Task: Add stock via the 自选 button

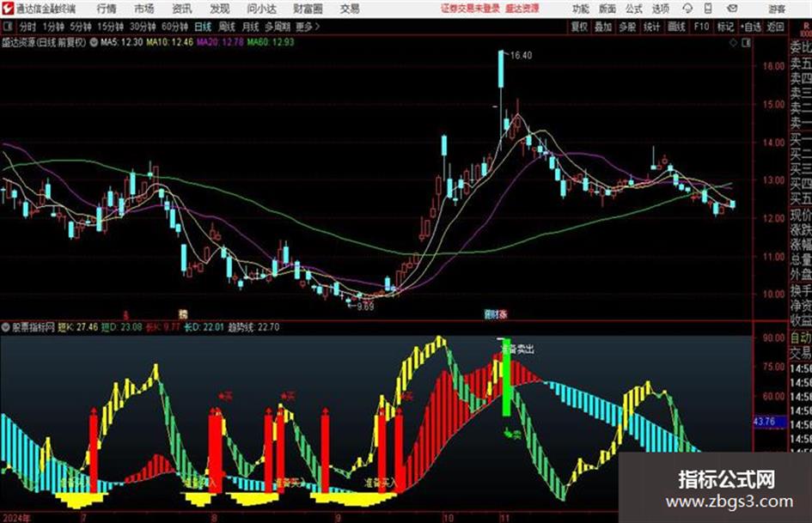Action: point(750,27)
